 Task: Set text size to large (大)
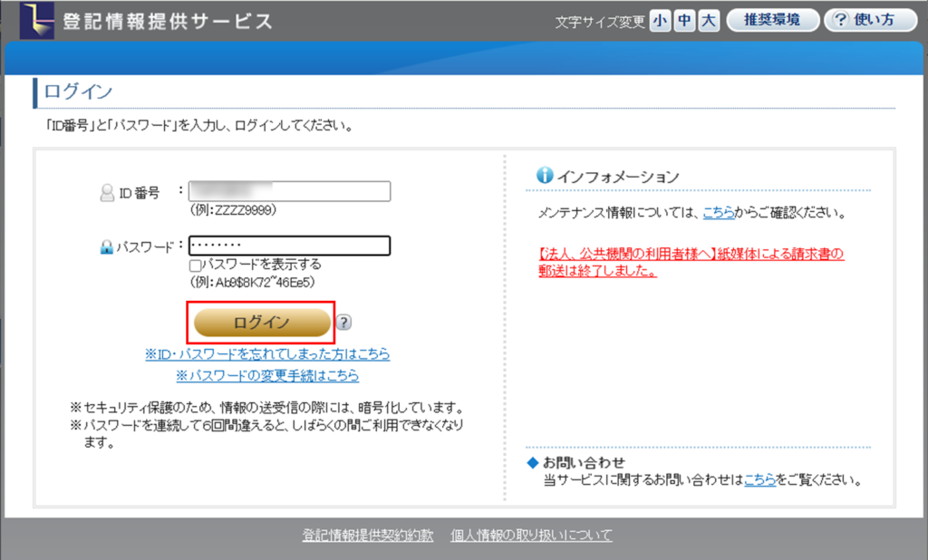(709, 21)
